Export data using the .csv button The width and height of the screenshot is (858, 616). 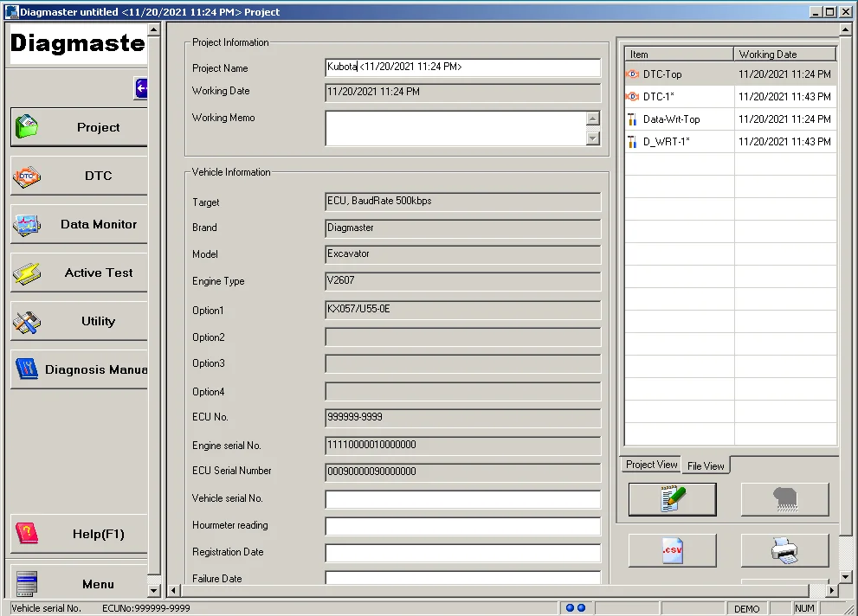[672, 550]
